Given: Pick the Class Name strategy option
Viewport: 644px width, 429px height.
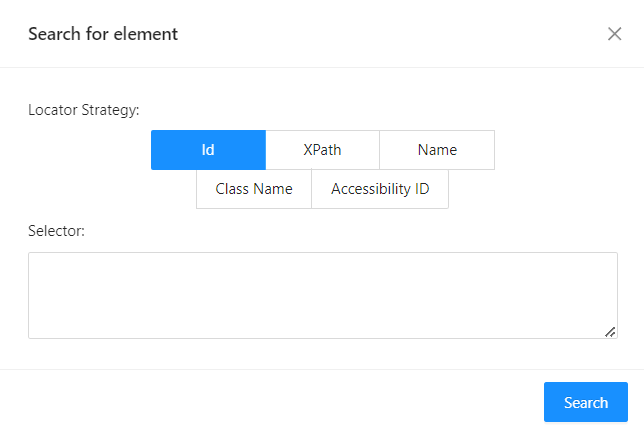Looking at the screenshot, I should [254, 189].
